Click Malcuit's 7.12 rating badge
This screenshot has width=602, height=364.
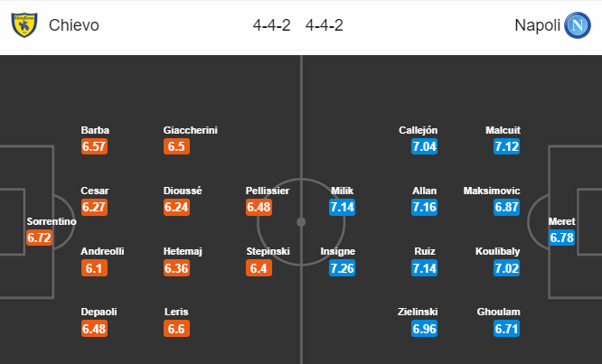507,146
